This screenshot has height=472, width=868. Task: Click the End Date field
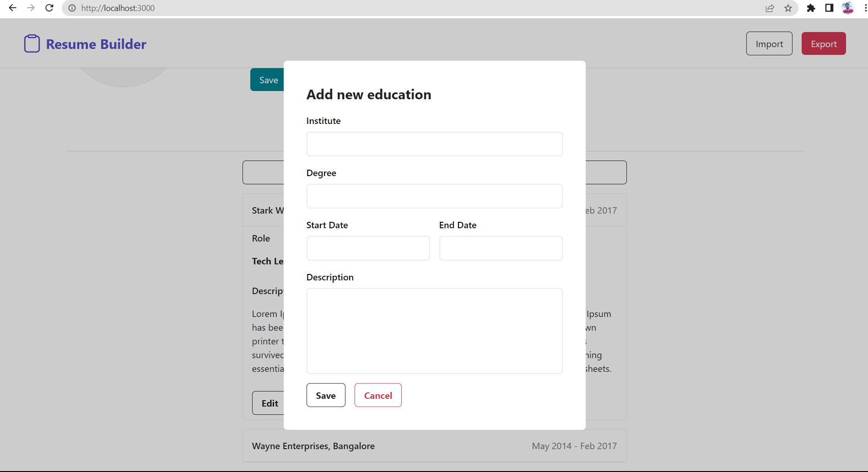[500, 248]
